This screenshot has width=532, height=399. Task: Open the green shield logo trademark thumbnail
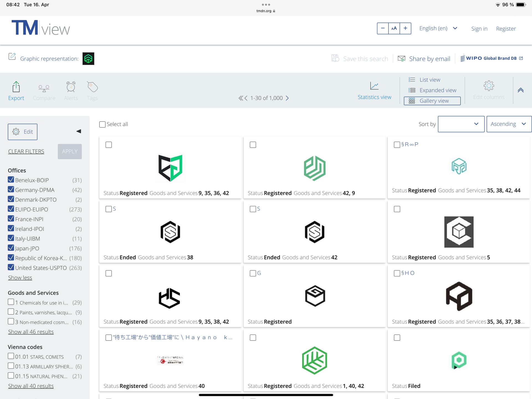point(170,168)
